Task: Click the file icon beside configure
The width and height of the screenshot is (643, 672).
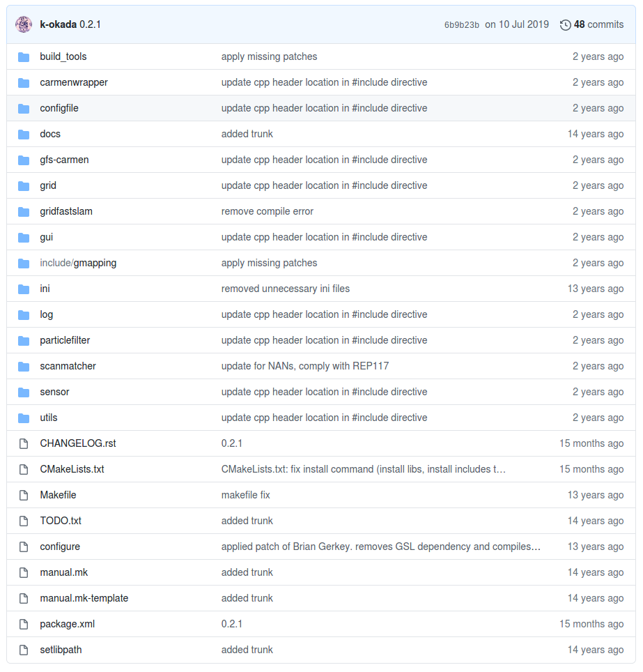Action: click(x=23, y=547)
